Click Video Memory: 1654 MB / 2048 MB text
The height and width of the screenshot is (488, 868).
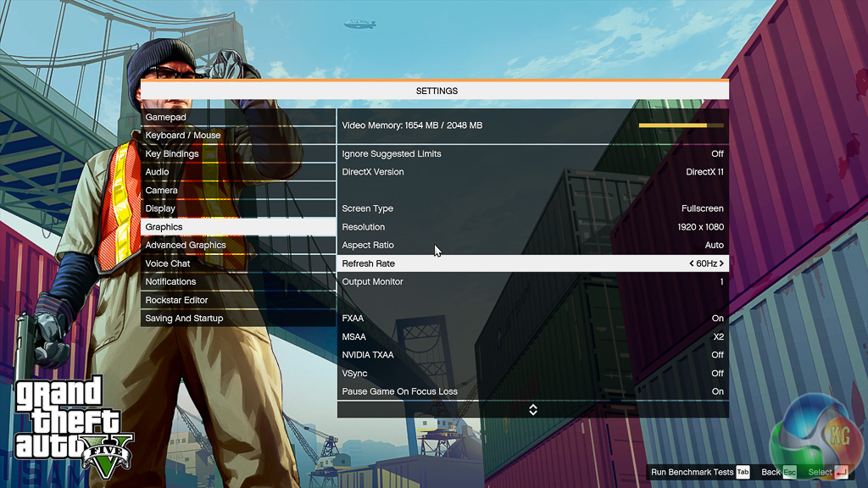click(412, 125)
